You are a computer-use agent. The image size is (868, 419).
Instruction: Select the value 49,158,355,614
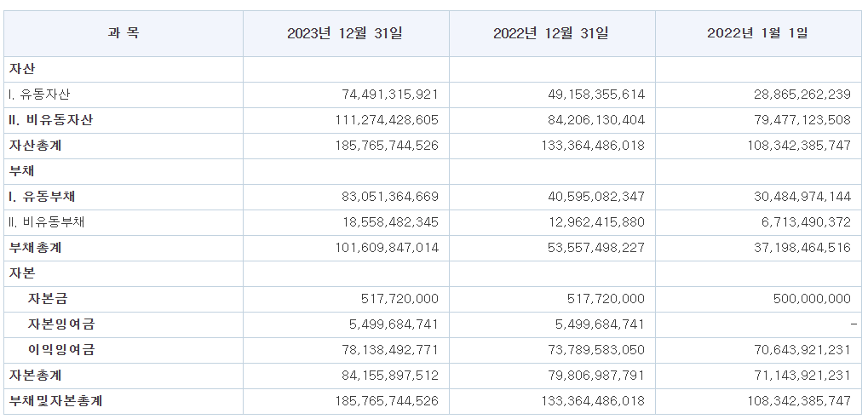596,95
